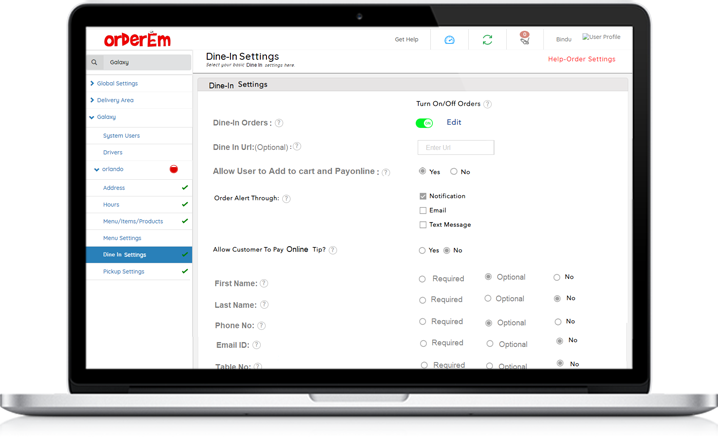
Task: Open the dashboard gauge icon
Action: tap(450, 40)
